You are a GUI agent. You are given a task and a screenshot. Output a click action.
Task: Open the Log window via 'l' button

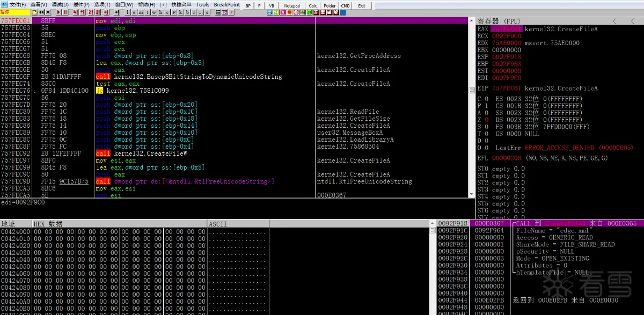click(128, 12)
